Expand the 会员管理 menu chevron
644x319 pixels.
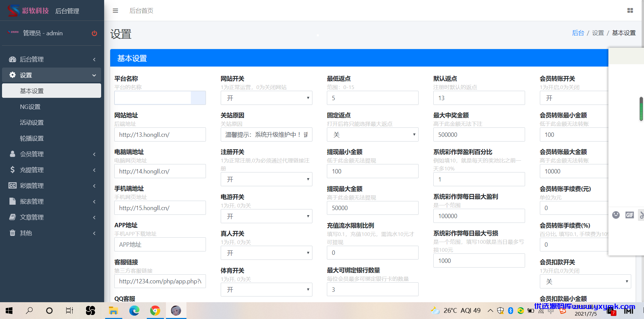(x=94, y=154)
